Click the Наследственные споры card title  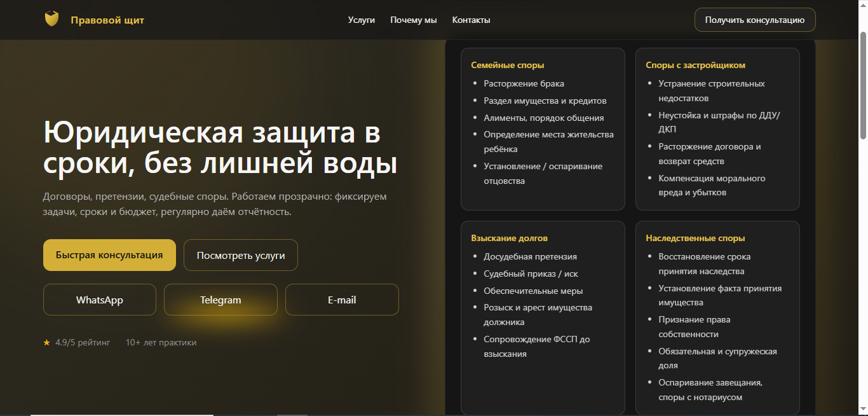coord(696,238)
